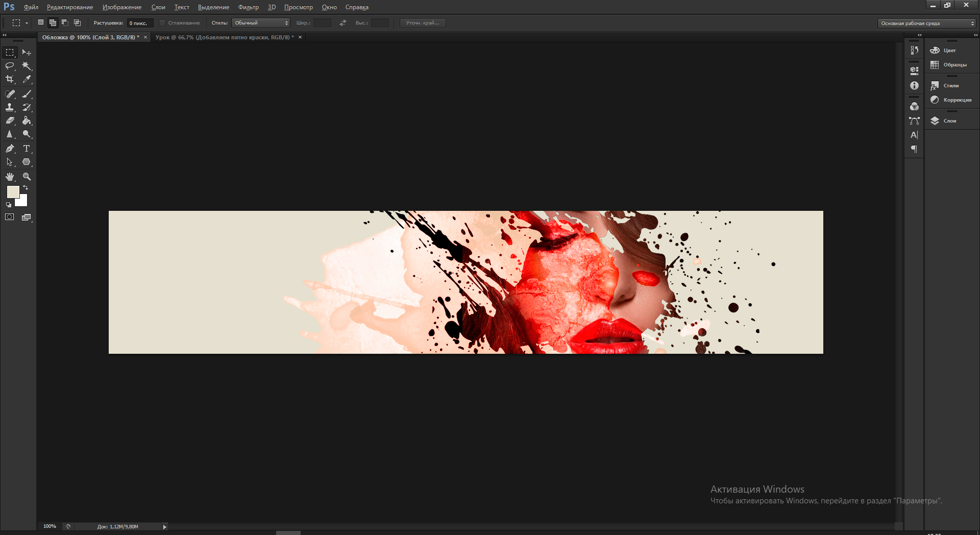Select the Healing Brush tool
The image size is (980, 535).
click(10, 94)
